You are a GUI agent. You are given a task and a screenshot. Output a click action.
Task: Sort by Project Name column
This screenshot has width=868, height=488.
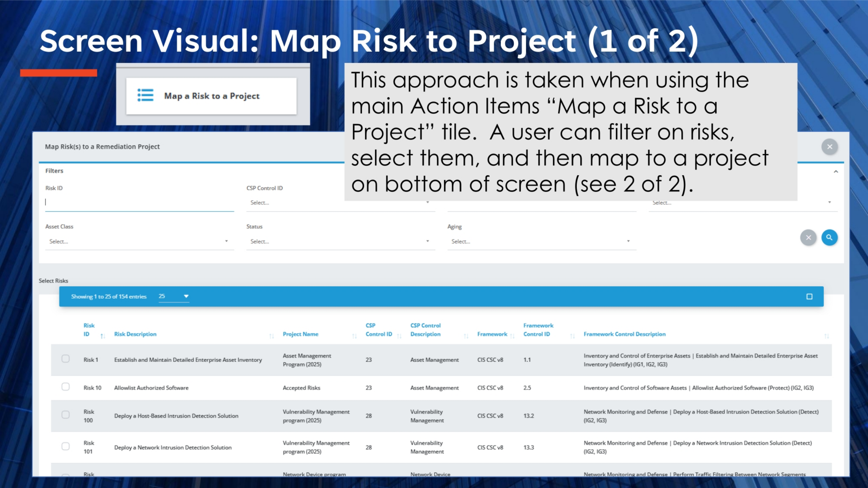(x=354, y=336)
